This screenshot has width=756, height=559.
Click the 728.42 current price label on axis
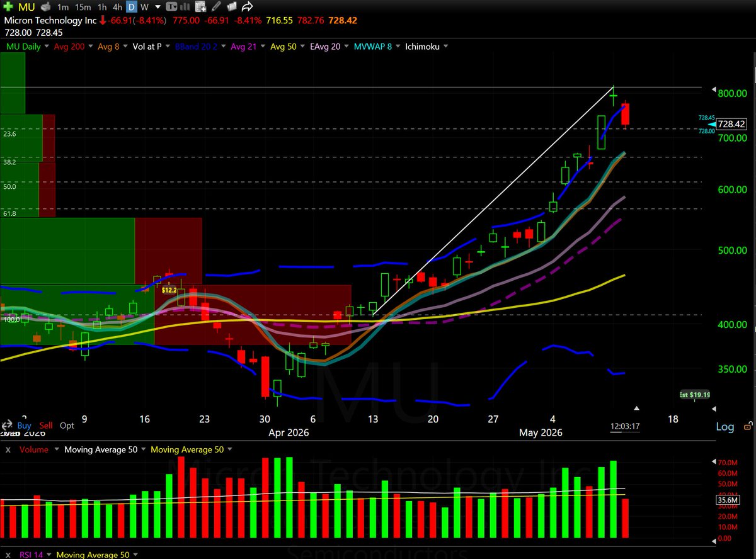pos(731,125)
